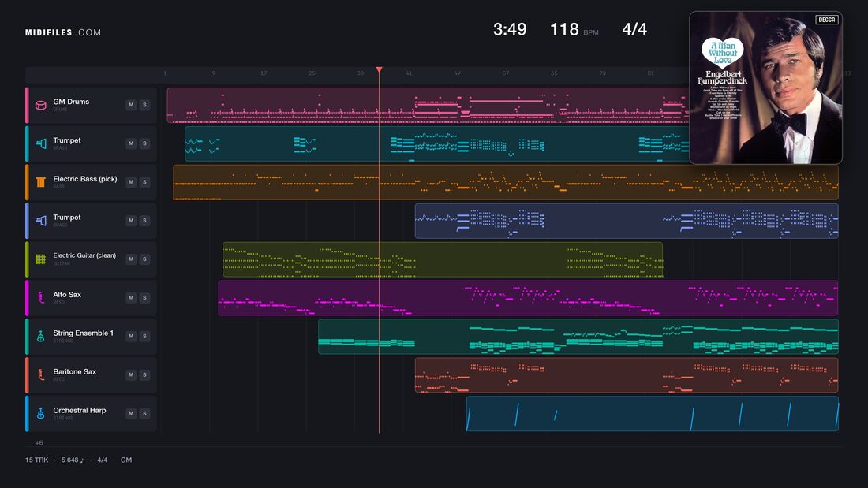Click the blue Orchestral Harp clip
Viewport: 868px width, 488px height.
pos(652,413)
